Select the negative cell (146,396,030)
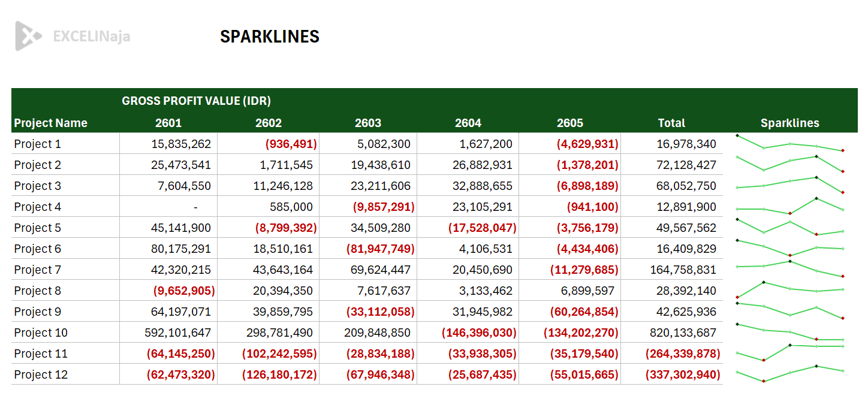This screenshot has width=868, height=405. 468,333
